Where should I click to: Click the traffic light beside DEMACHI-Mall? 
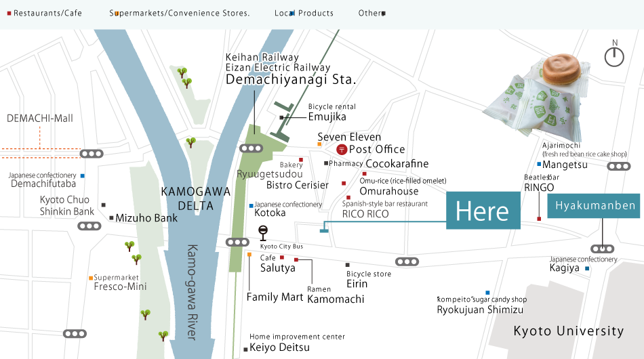[92, 154]
